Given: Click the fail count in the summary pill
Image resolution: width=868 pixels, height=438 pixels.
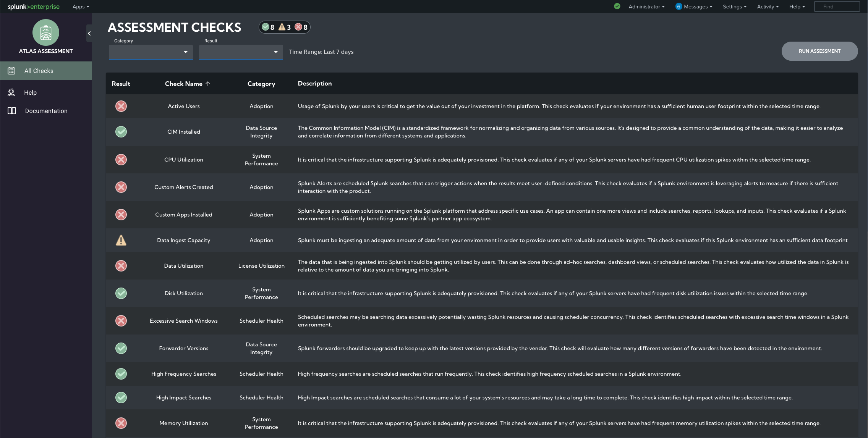Looking at the screenshot, I should pos(305,27).
